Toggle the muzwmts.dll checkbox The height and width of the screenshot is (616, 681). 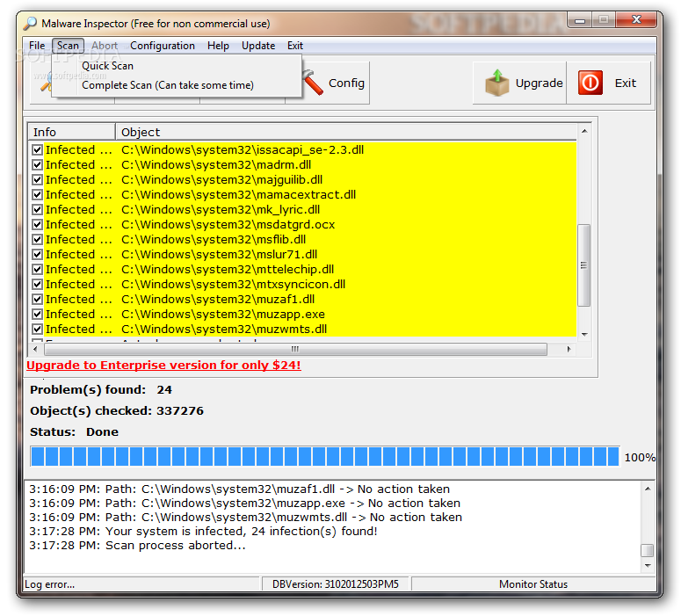(38, 329)
